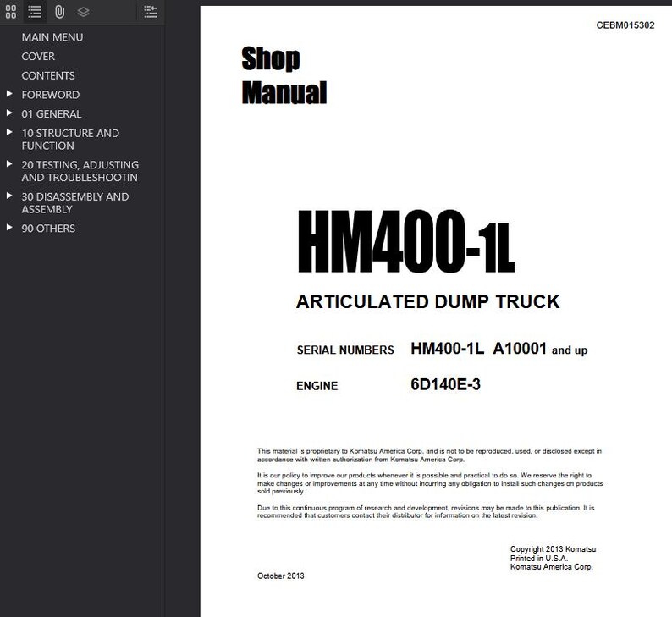Image resolution: width=672 pixels, height=617 pixels.
Task: Click the 'Due to this continuous program' paragraph
Action: pyautogui.click(x=426, y=511)
